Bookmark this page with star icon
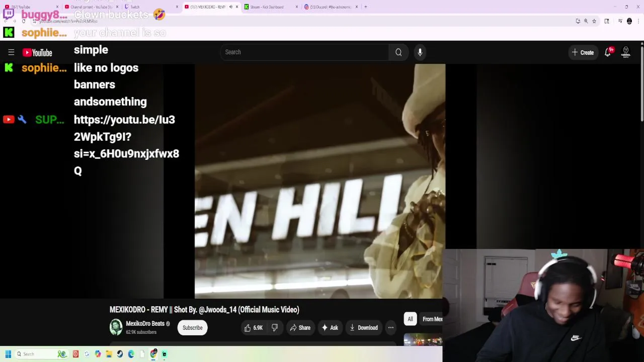 [x=594, y=21]
